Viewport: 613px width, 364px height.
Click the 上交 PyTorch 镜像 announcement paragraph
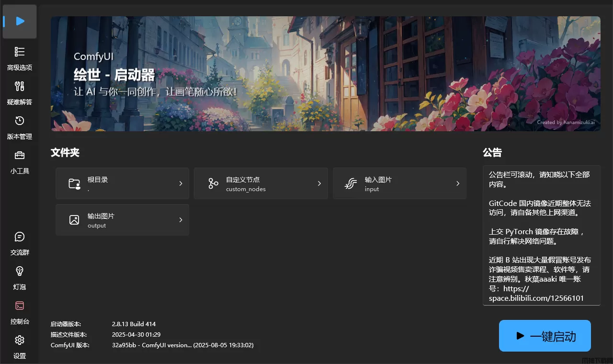click(536, 236)
